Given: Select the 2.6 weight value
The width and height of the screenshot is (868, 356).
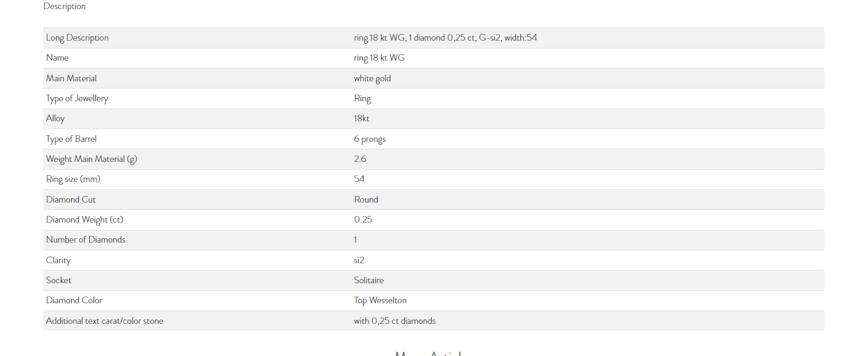Looking at the screenshot, I should (x=360, y=159).
